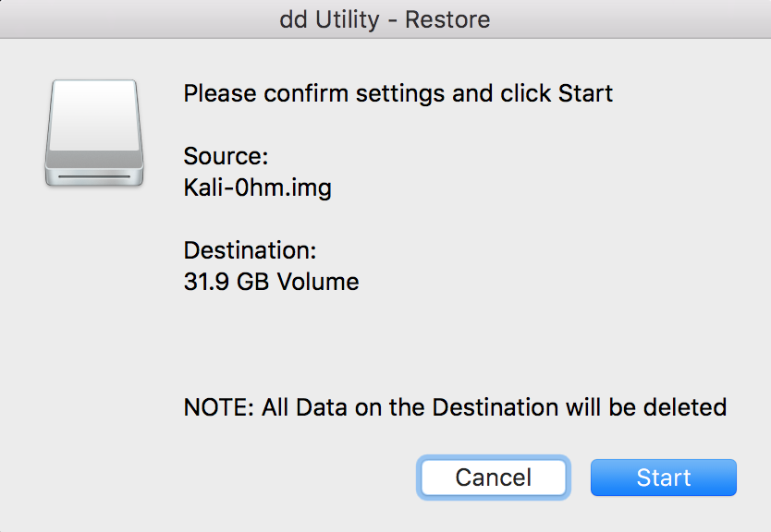Click the "31.9" size figure in destination
Screen dimensions: 771x532
(206, 282)
